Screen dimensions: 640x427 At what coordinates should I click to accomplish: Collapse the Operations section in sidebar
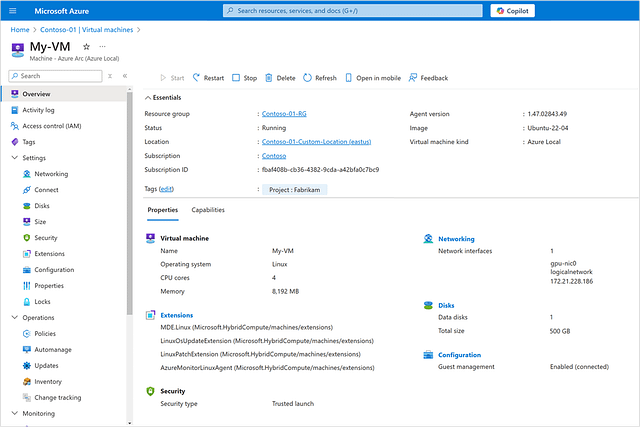coord(13,317)
